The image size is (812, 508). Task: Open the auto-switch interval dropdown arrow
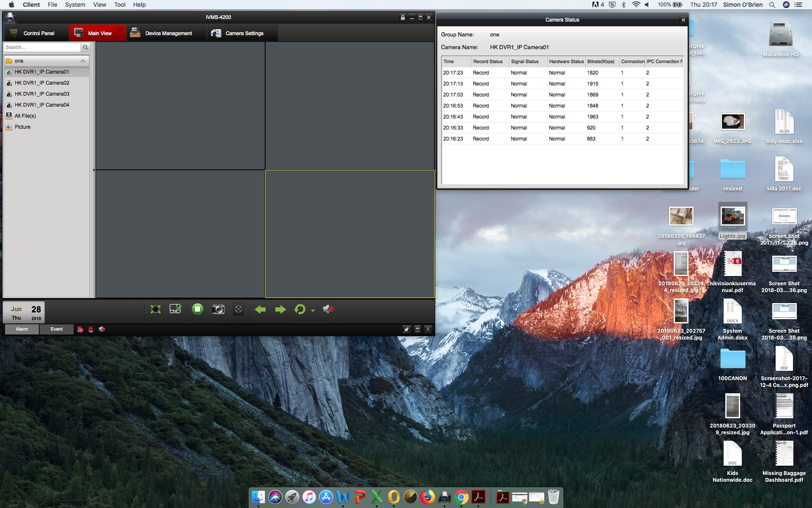click(x=313, y=311)
